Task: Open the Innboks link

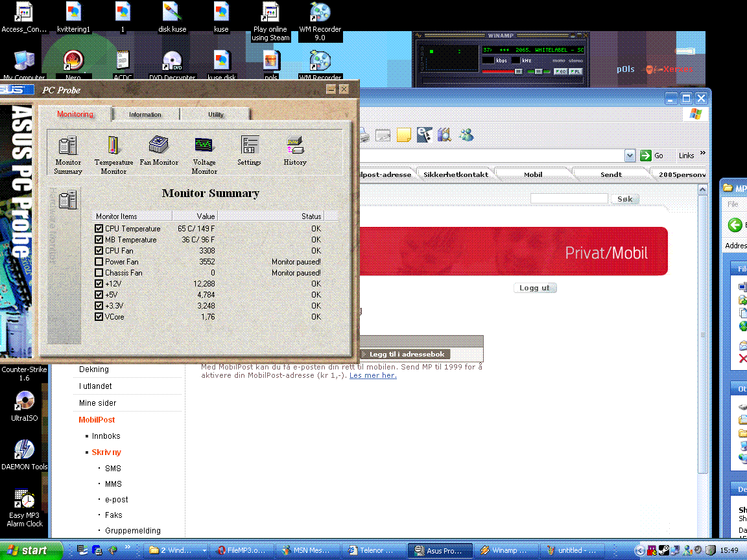Action: pyautogui.click(x=106, y=436)
